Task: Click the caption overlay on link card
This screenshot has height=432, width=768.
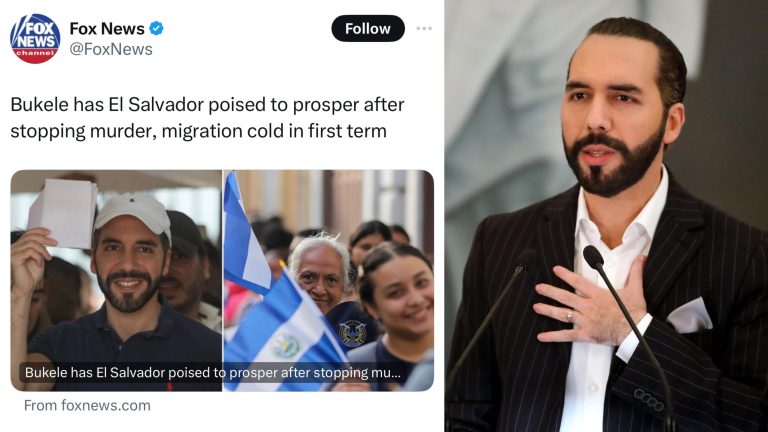Action: tap(213, 373)
